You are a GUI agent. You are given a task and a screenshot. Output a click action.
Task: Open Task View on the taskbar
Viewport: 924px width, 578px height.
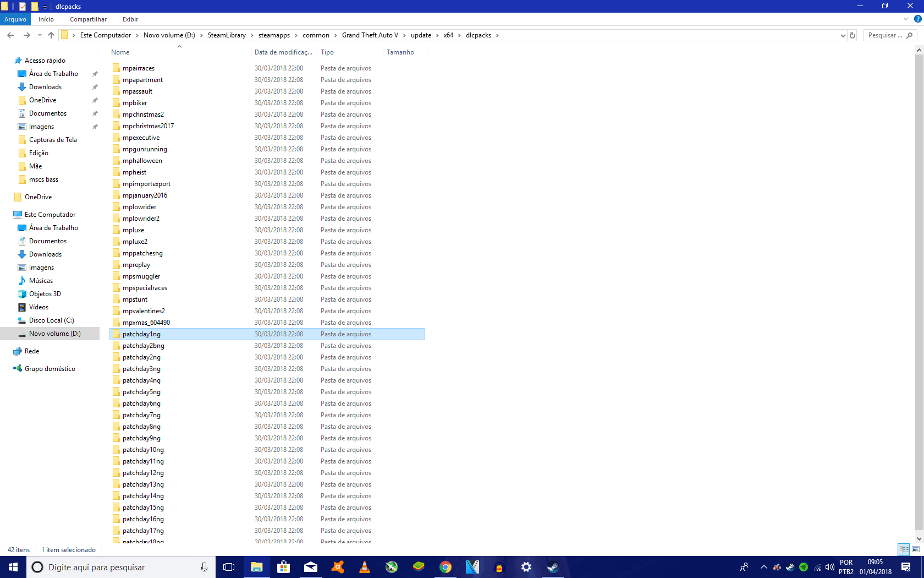[229, 567]
